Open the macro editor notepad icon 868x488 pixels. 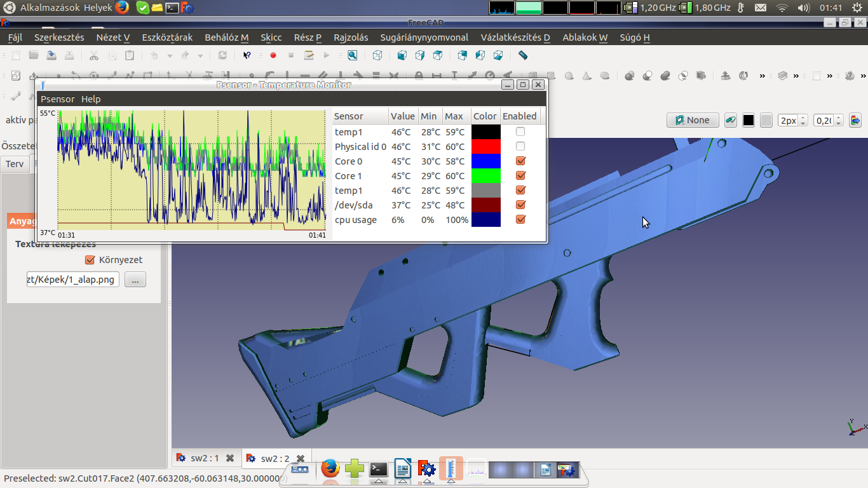point(309,55)
